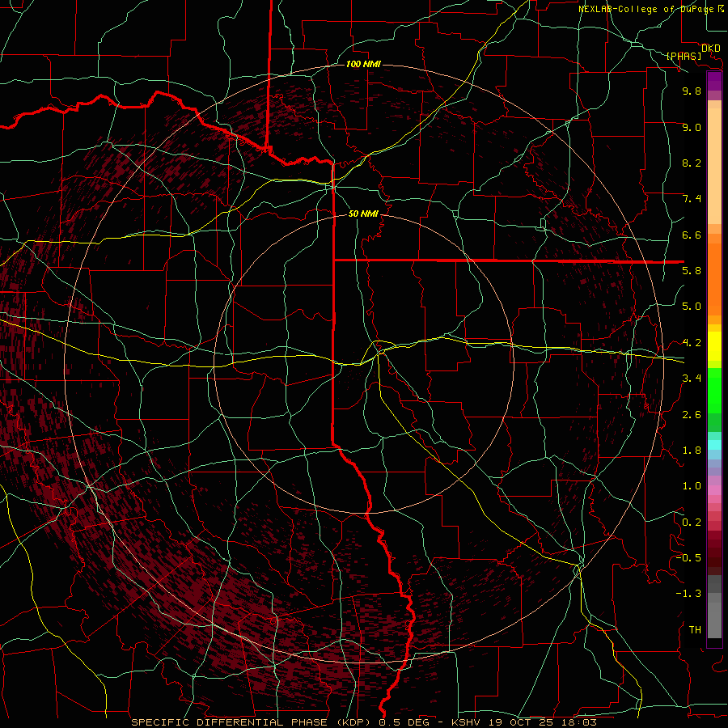Click the 1.8 scale value
This screenshot has width=728, height=728.
tap(692, 451)
